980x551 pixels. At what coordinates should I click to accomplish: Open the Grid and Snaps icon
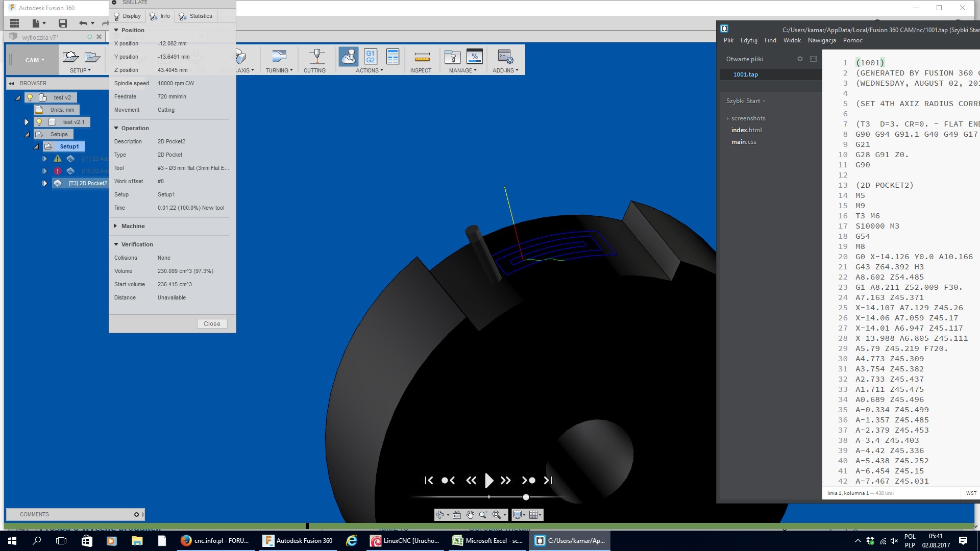click(533, 515)
